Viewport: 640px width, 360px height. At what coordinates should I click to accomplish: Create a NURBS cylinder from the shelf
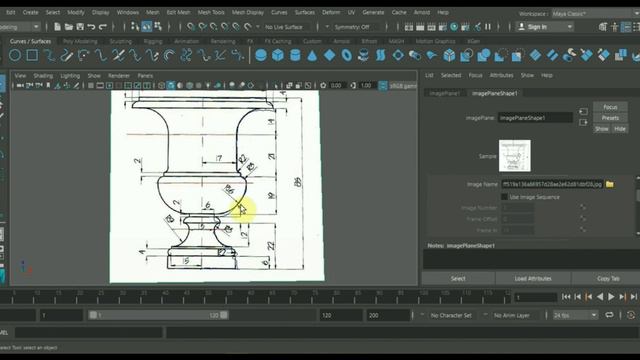tap(295, 55)
